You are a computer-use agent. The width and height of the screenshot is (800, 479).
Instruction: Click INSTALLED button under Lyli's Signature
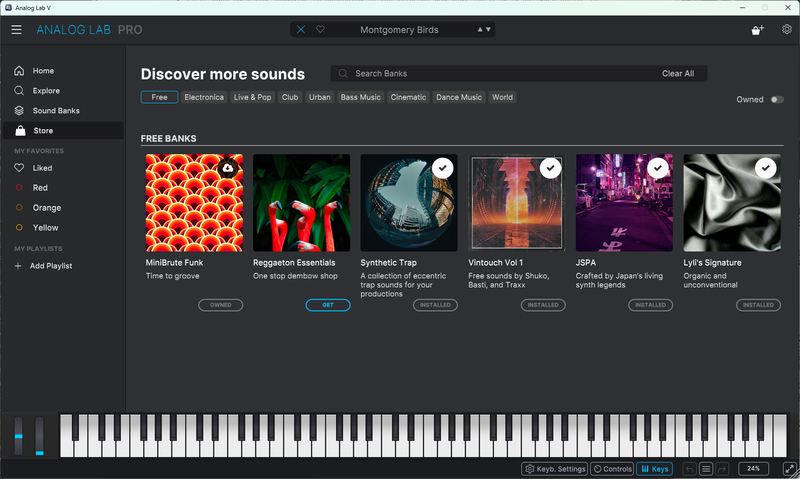[x=758, y=305]
